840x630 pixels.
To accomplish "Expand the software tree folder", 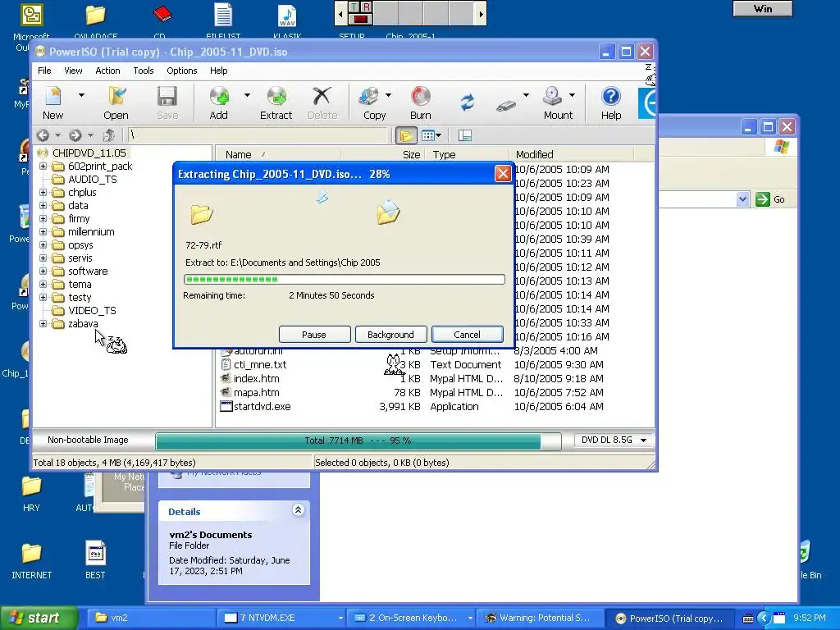I will [43, 271].
